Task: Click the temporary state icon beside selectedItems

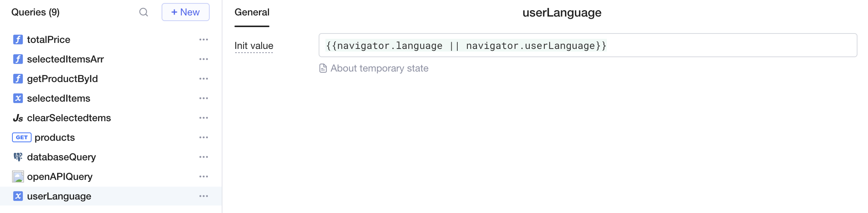Action: tap(18, 98)
